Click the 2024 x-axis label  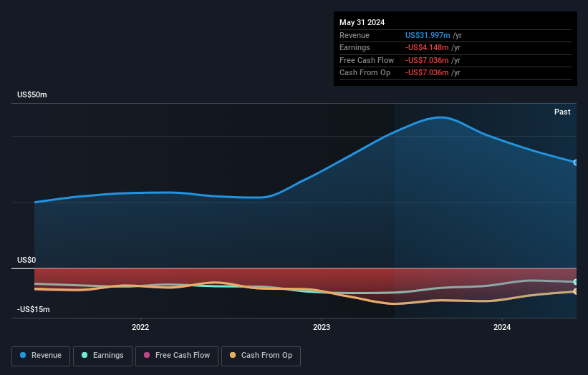tap(502, 327)
